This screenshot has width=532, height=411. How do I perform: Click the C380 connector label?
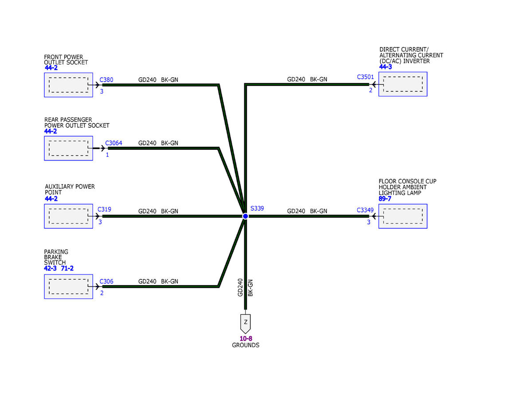pyautogui.click(x=106, y=80)
